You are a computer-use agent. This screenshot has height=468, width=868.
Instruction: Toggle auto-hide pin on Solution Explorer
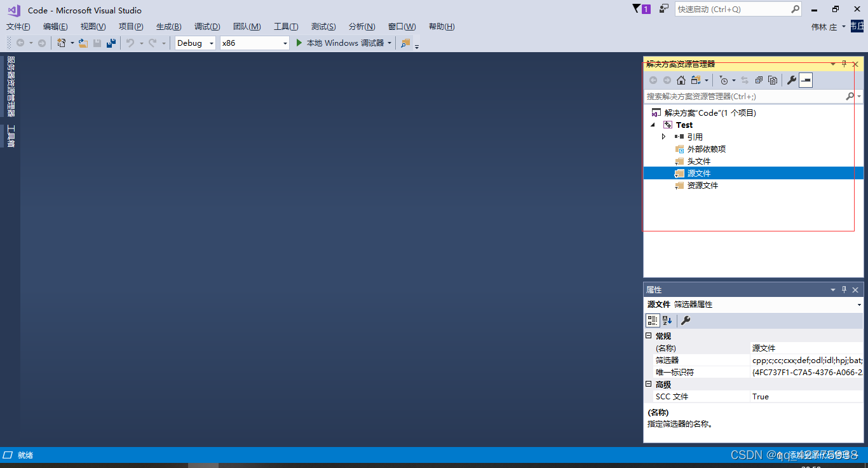click(844, 64)
